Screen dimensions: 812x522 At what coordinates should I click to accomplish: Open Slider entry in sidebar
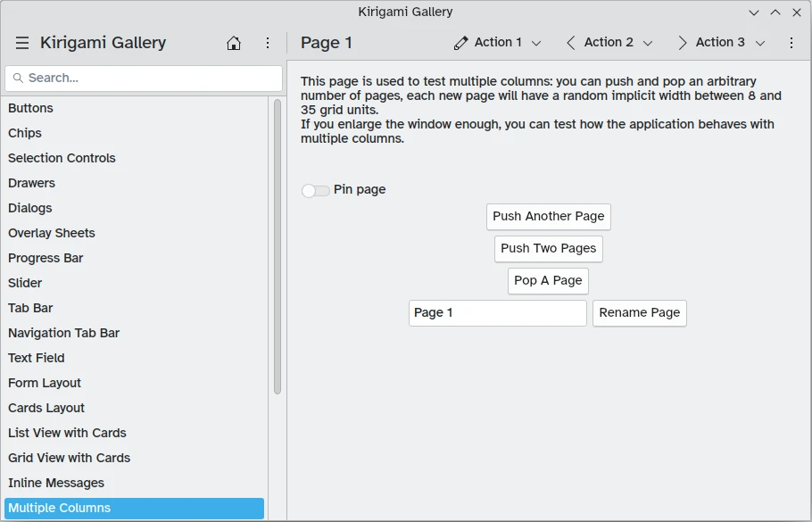(x=134, y=283)
